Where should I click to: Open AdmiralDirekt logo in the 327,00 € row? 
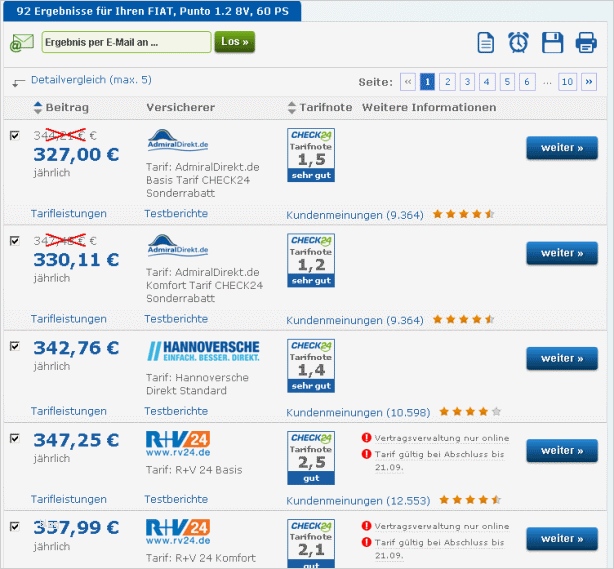(178, 140)
